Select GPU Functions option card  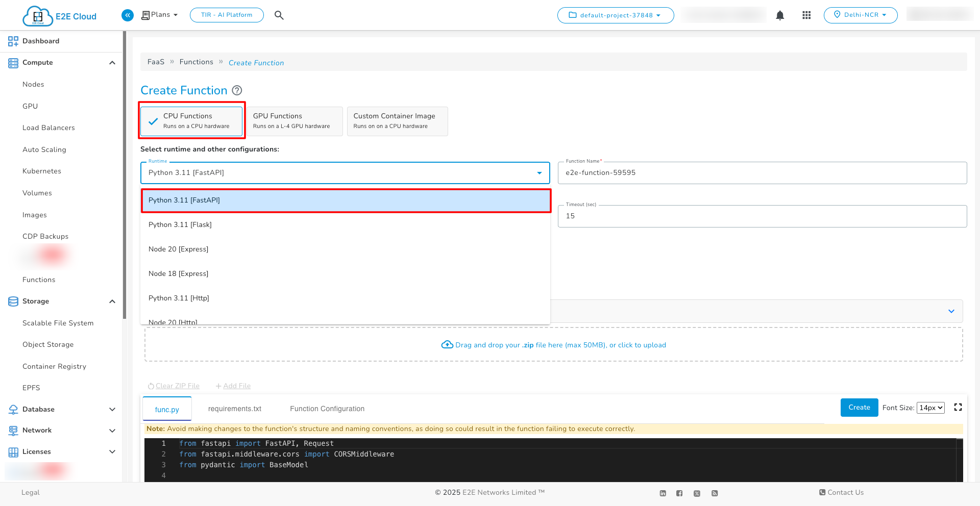pyautogui.click(x=295, y=121)
